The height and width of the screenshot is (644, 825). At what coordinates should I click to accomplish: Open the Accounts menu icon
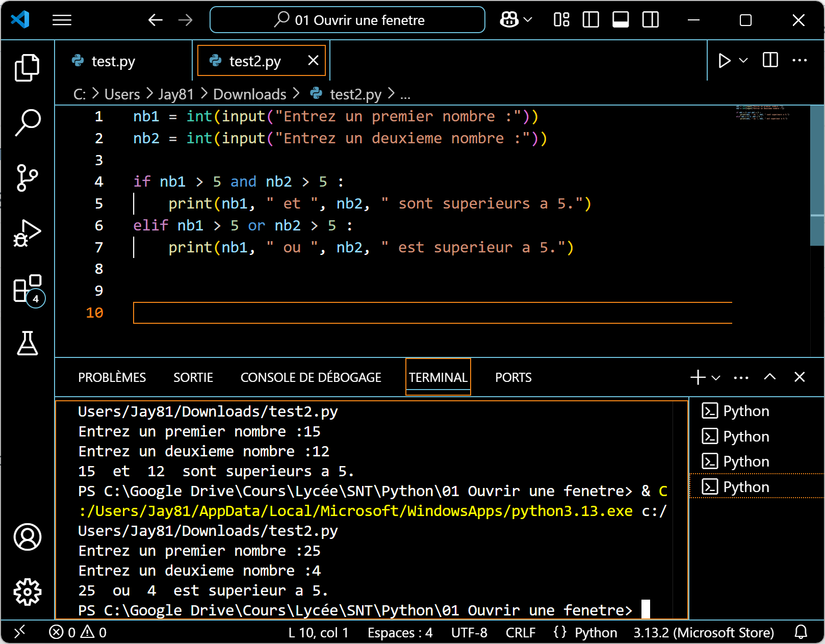(x=27, y=536)
